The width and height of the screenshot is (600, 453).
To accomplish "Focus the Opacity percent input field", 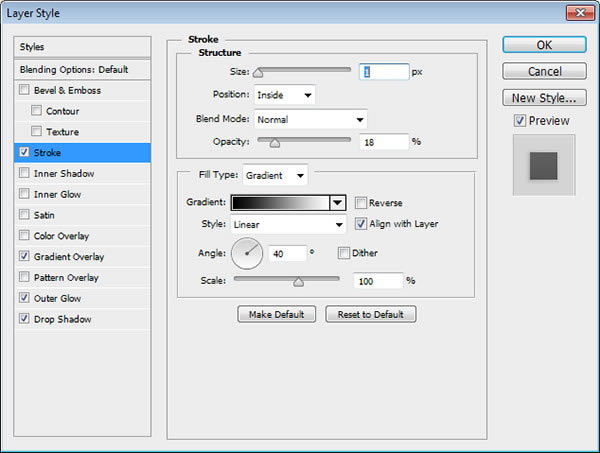I will 384,142.
